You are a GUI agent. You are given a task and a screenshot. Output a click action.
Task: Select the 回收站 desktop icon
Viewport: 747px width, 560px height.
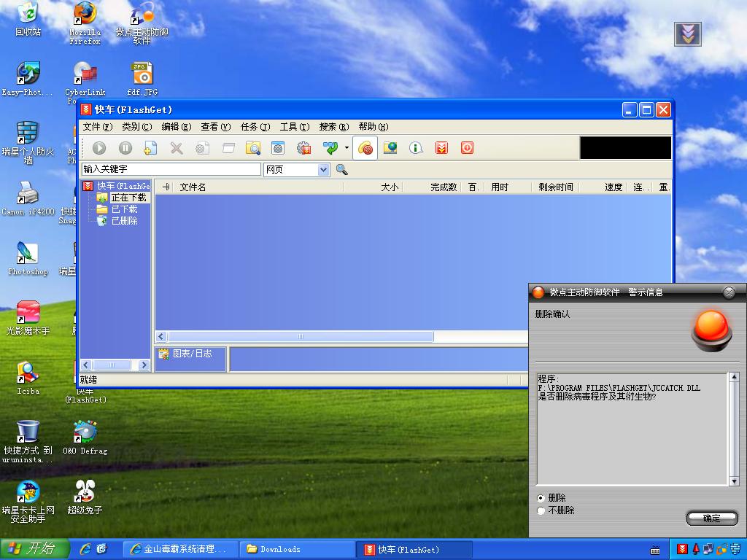(x=28, y=19)
